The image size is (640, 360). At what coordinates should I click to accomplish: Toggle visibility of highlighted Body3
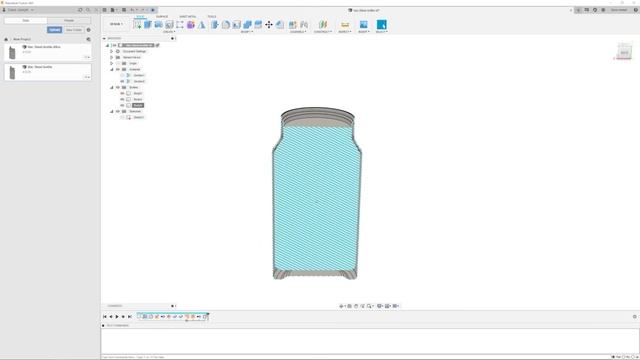click(x=122, y=105)
